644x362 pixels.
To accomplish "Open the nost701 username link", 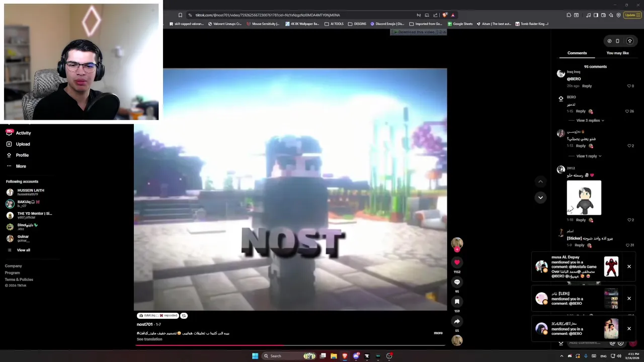I will point(144,324).
